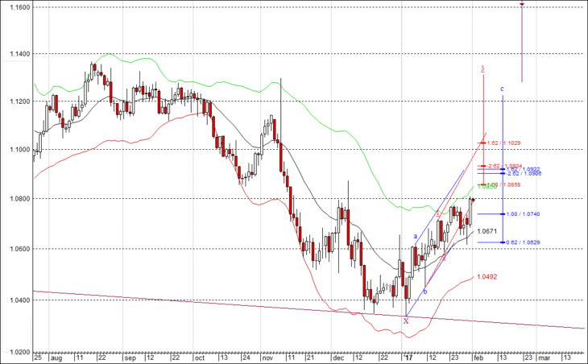This screenshot has width=588, height=364.
Task: Click the '24' date label on axis
Action: pyautogui.click(x=246, y=358)
